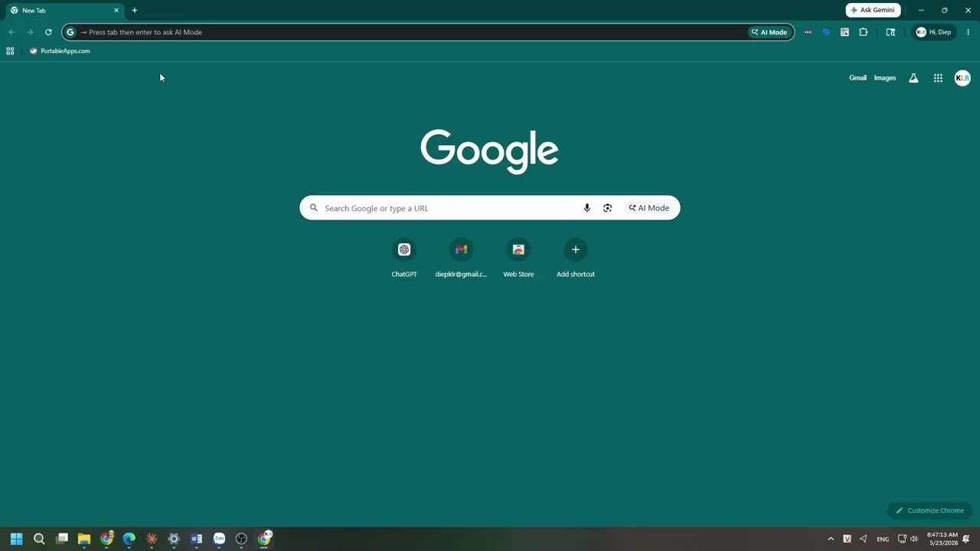Open the blue tag extension
The width and height of the screenshot is (980, 551).
click(826, 32)
